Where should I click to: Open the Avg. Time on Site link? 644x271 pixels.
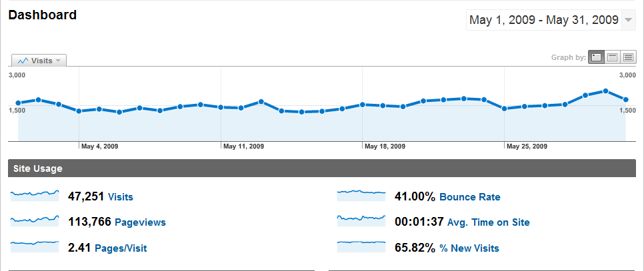[489, 222]
